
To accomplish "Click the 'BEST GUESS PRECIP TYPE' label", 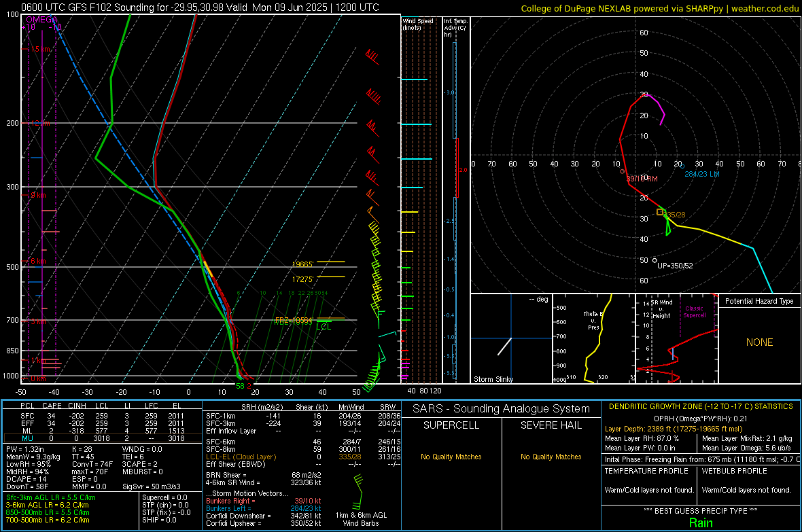I will [701, 510].
